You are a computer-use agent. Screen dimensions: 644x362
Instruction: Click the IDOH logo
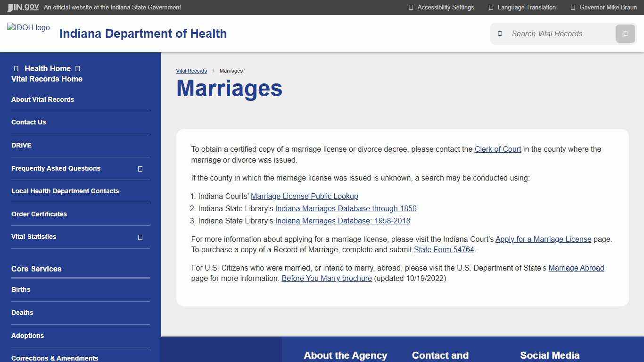(x=28, y=27)
